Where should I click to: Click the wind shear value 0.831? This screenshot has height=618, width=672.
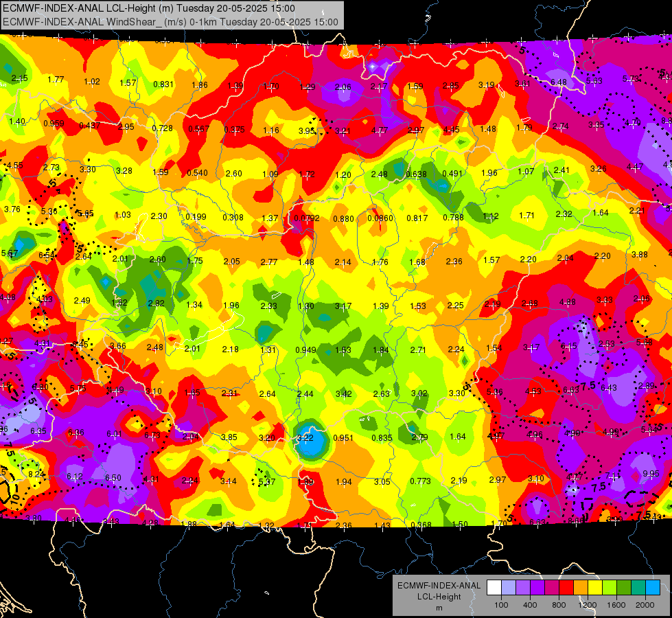(x=163, y=84)
